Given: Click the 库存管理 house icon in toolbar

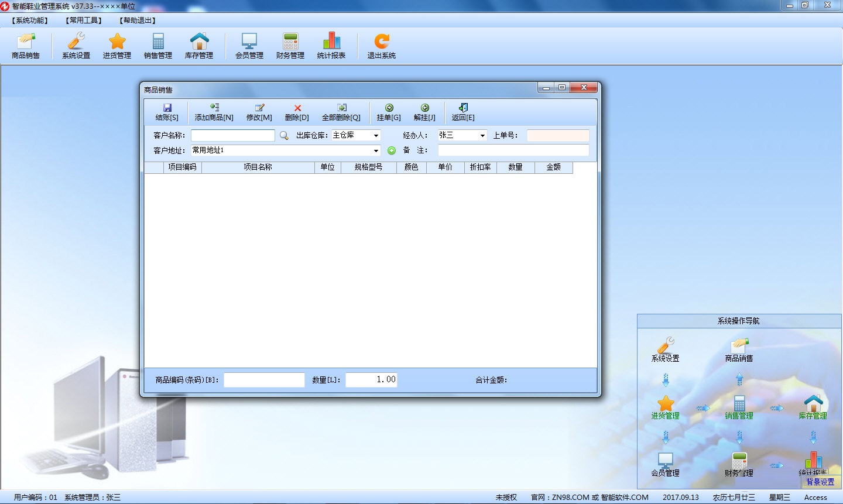Looking at the screenshot, I should (x=199, y=42).
